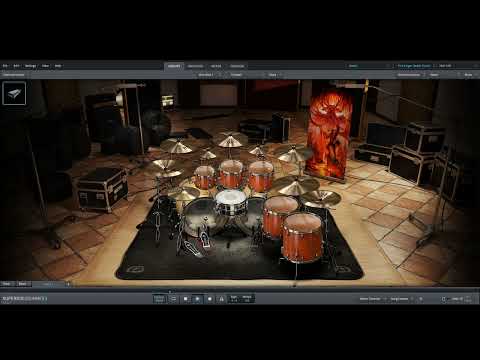The image size is (480, 360).
Task: Select the large orange floor tom in front
Action: (x=302, y=237)
